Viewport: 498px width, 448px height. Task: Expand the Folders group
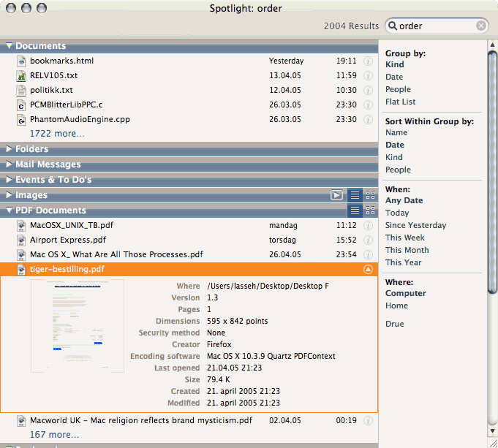[10, 148]
